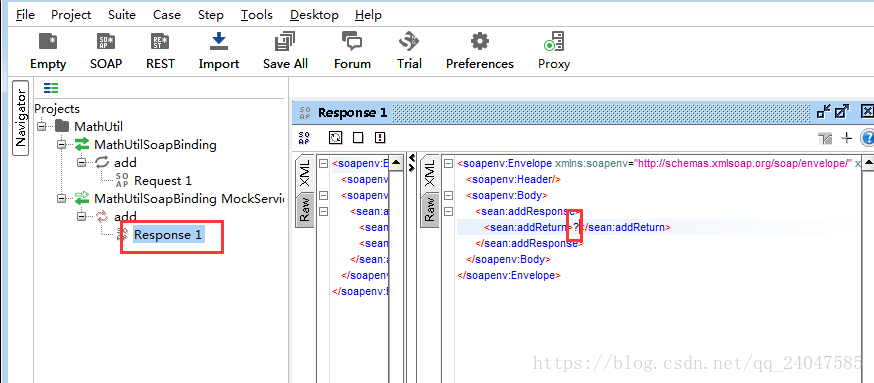Screen dimensions: 874x383
Task: Collapse the MathUtil project node
Action: coord(41,127)
